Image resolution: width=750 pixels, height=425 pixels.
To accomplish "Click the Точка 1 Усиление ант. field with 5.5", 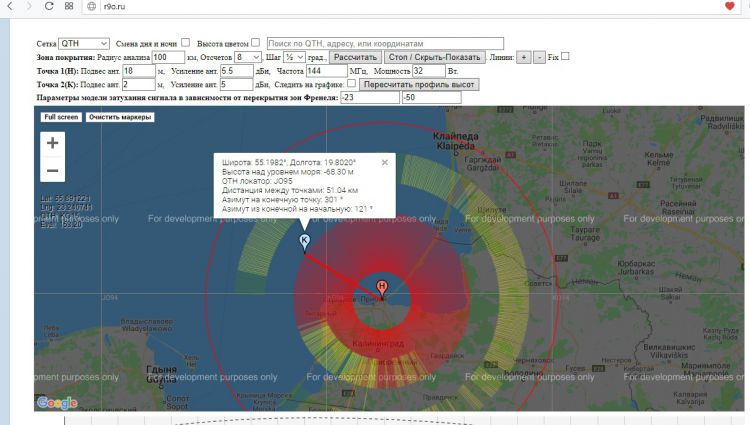I will coord(237,71).
